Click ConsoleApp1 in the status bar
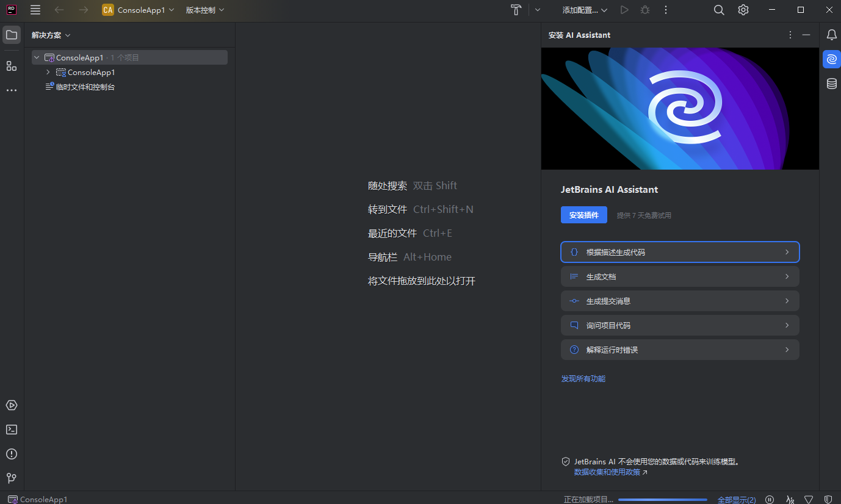The width and height of the screenshot is (841, 504). (38, 499)
